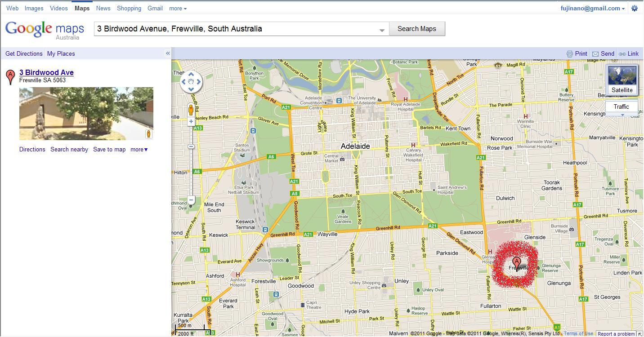Screen dimensions: 644x337
Task: Click the envelope Send icon
Action: click(x=595, y=54)
